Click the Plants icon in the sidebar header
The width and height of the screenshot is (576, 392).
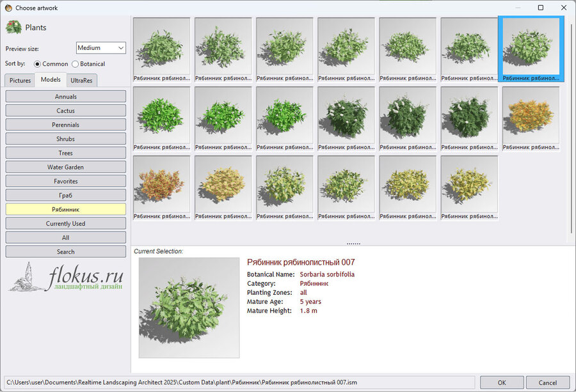pos(13,27)
